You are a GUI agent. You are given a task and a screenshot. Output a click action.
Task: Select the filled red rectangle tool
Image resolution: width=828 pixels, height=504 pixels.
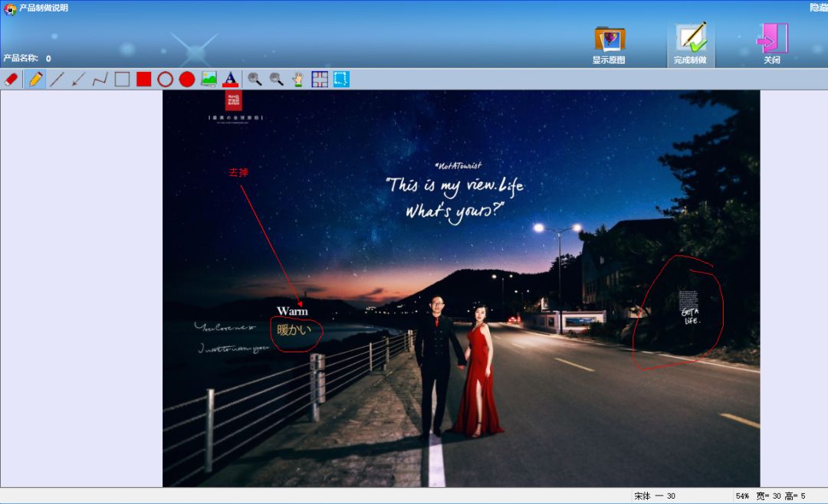click(x=143, y=79)
